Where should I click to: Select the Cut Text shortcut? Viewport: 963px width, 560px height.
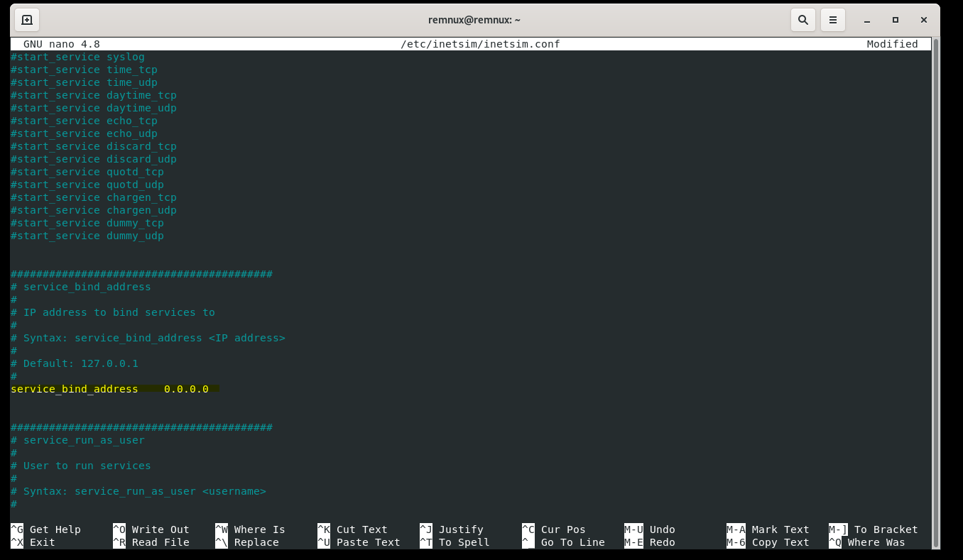pos(360,529)
